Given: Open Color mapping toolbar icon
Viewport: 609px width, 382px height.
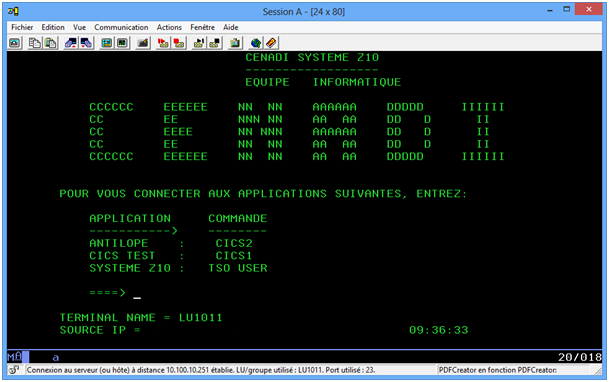Looking at the screenshot, I should 122,43.
